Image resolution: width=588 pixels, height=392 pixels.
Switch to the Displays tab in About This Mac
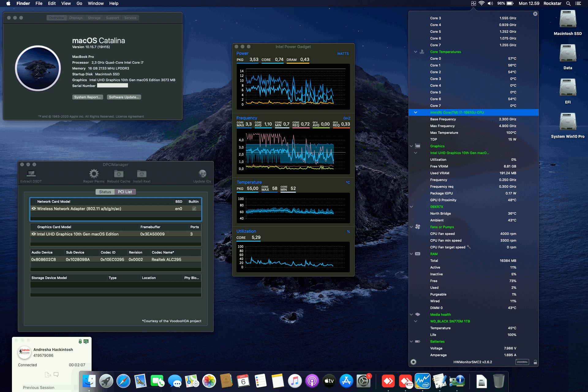click(75, 17)
